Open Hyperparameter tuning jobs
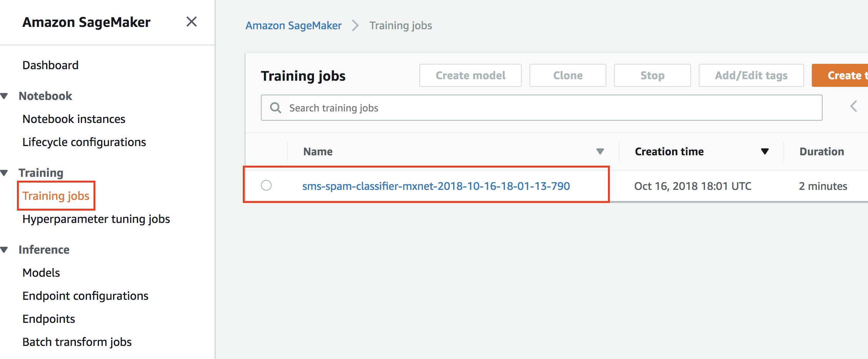 (x=96, y=219)
